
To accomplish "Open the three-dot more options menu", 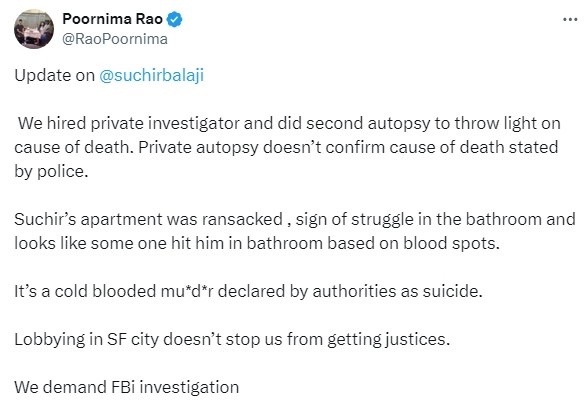I will pyautogui.click(x=570, y=19).
